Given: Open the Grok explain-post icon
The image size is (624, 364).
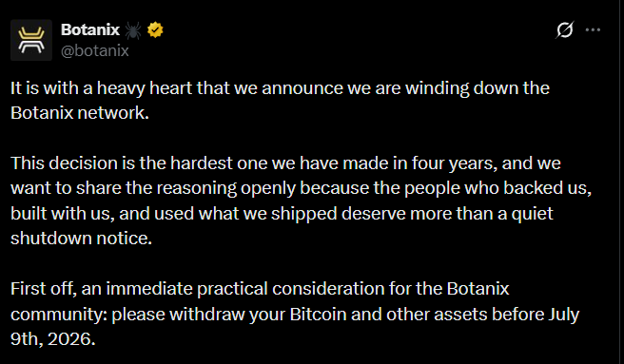Looking at the screenshot, I should (x=565, y=29).
